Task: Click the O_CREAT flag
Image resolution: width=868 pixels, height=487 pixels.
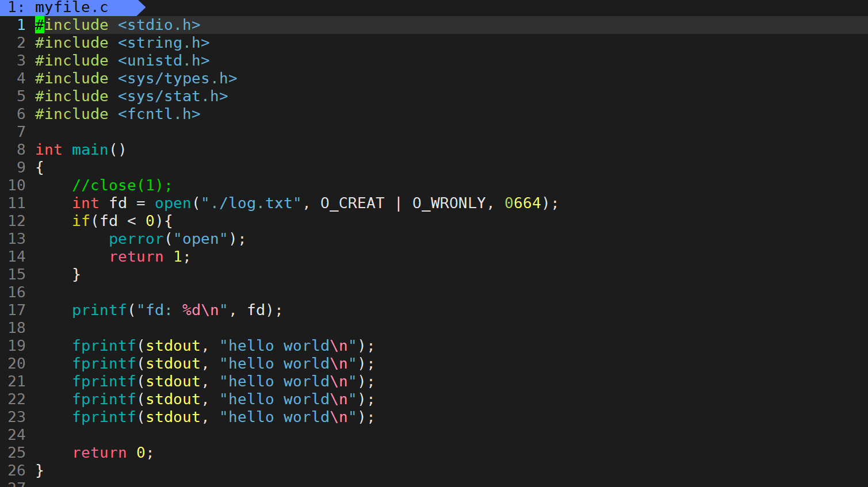Action: point(353,203)
